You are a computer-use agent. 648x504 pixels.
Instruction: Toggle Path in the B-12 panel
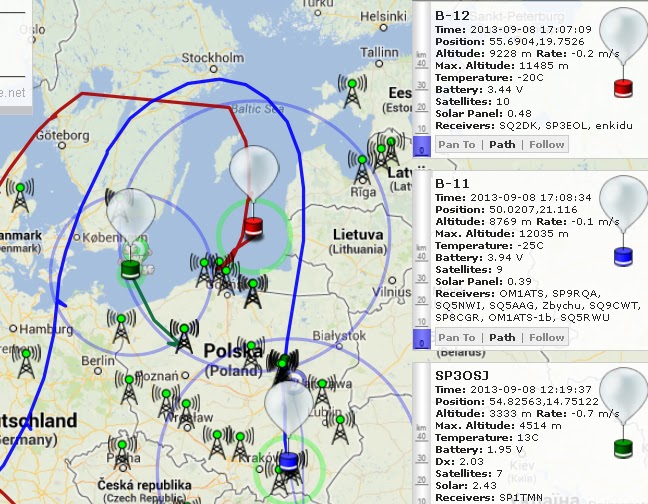tap(502, 145)
